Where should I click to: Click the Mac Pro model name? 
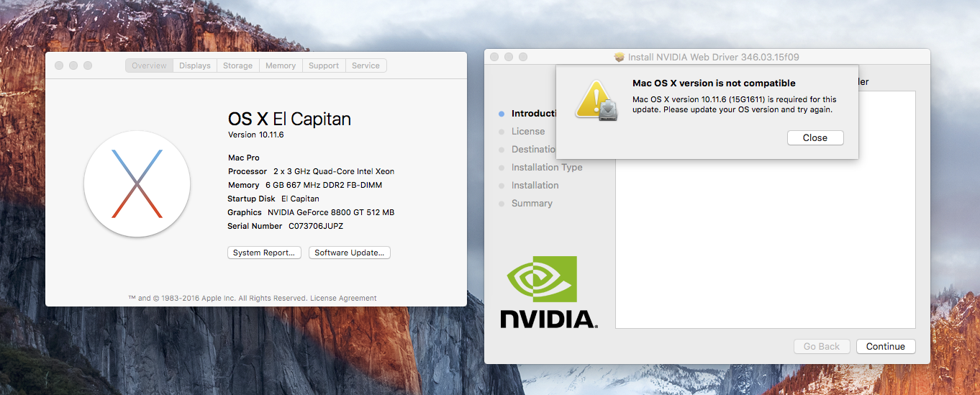click(x=244, y=158)
